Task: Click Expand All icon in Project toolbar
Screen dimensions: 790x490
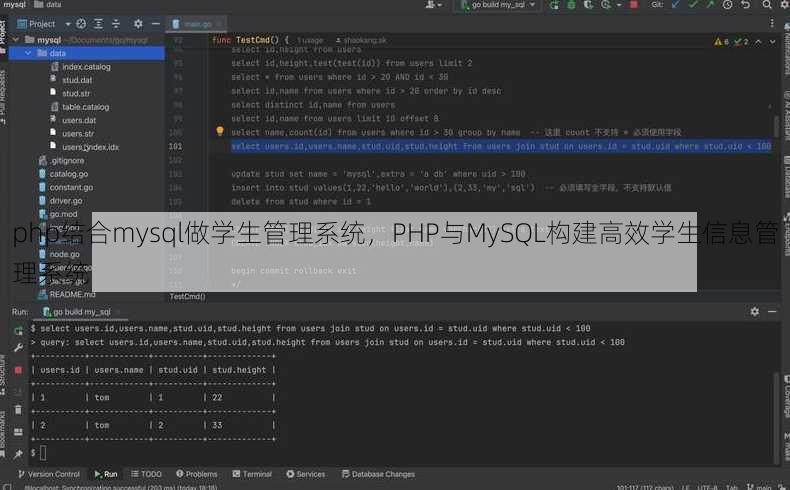Action: (98, 24)
